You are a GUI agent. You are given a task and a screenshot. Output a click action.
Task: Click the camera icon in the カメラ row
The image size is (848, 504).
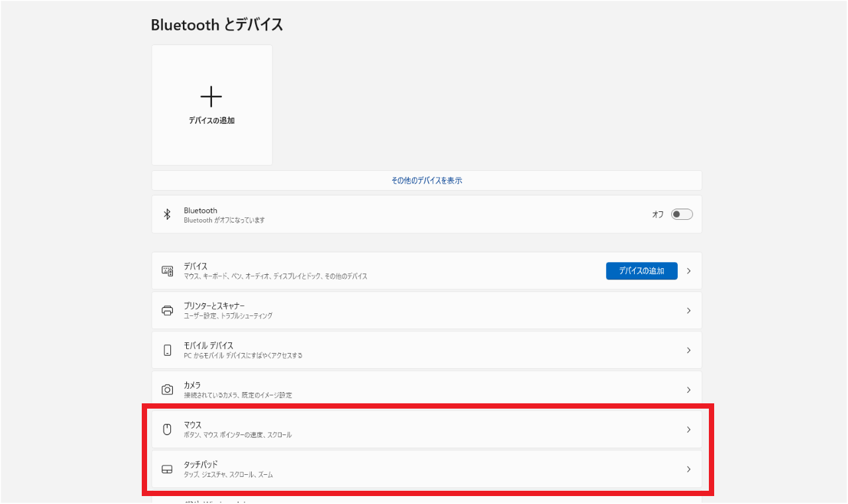[168, 389]
